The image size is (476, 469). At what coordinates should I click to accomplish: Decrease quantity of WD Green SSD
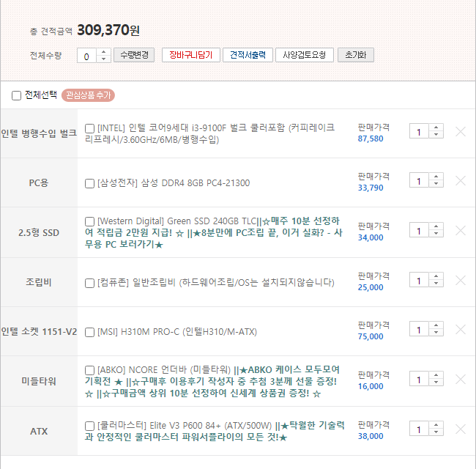point(436,233)
